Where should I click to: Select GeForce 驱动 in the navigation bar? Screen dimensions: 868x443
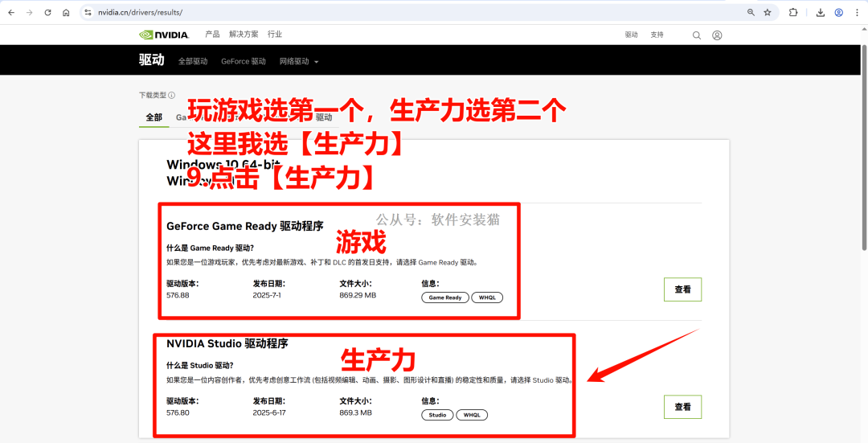click(244, 61)
